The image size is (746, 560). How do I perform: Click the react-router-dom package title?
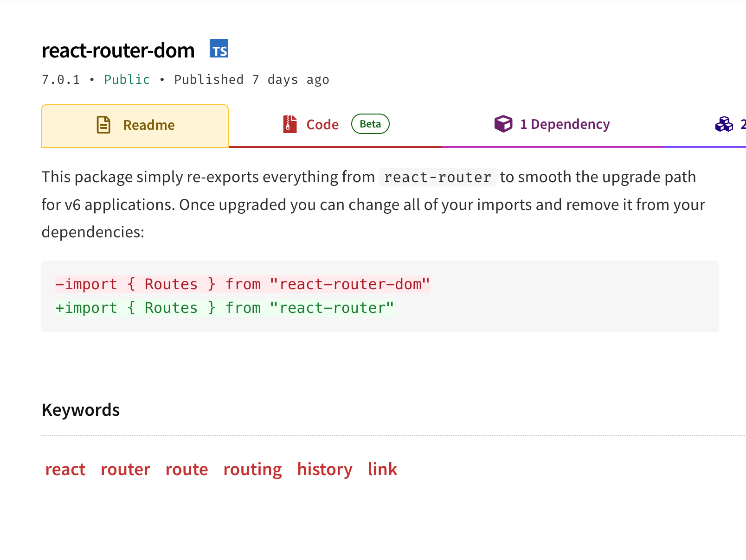point(118,50)
